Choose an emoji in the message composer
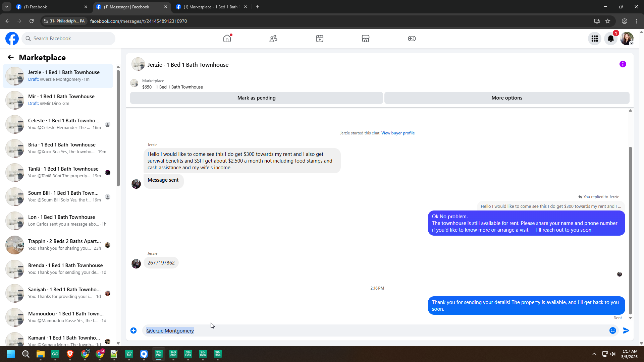This screenshot has width=644, height=362. pos(613,330)
